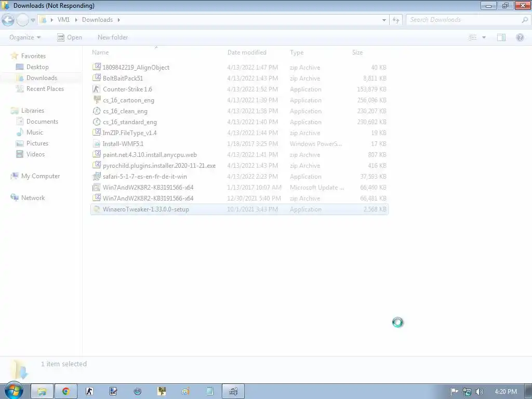Select the Counter-Strike 1.6 application icon
The height and width of the screenshot is (399, 532).
click(97, 89)
